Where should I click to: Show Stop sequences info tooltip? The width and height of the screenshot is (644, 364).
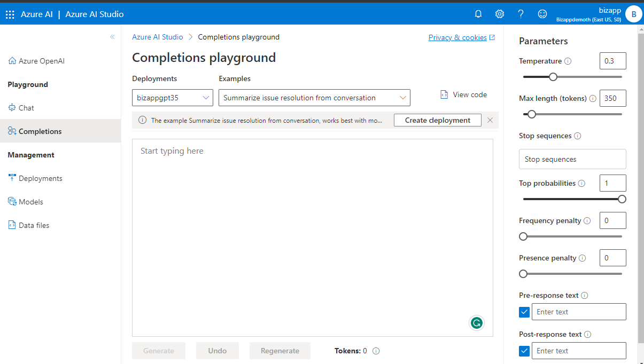pyautogui.click(x=577, y=136)
